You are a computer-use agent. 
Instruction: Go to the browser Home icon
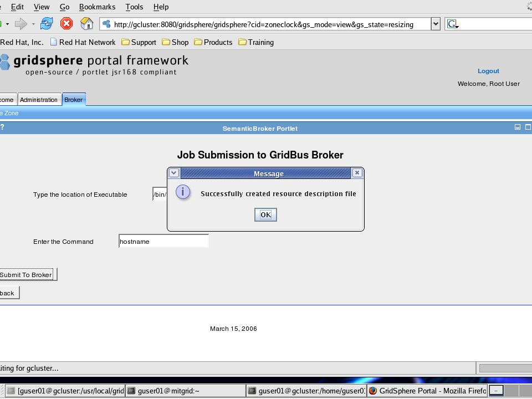pos(87,24)
